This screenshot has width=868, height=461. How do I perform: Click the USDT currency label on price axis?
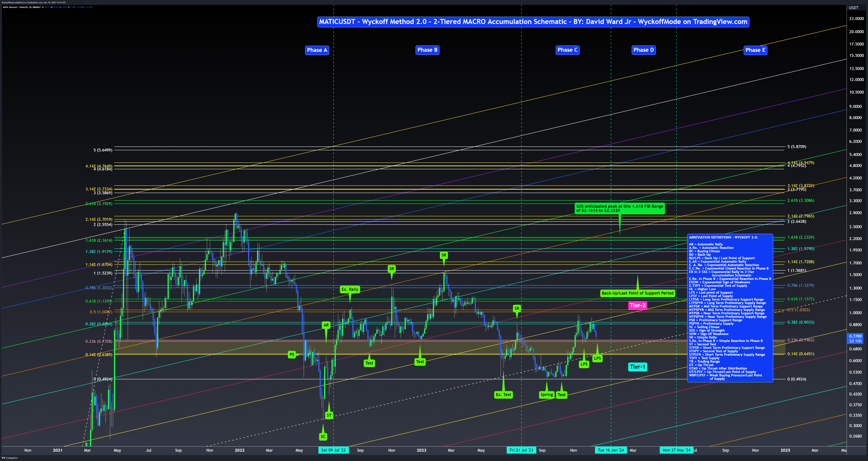tap(854, 8)
